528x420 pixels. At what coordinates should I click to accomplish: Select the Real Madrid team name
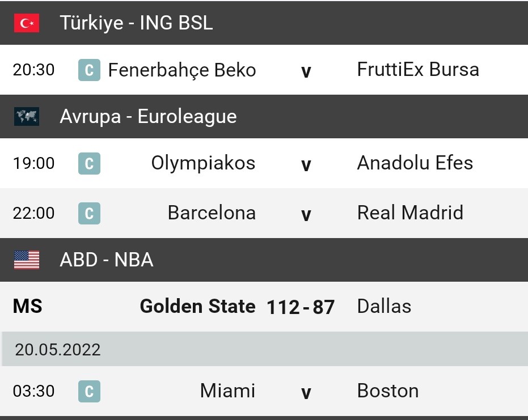pyautogui.click(x=410, y=213)
